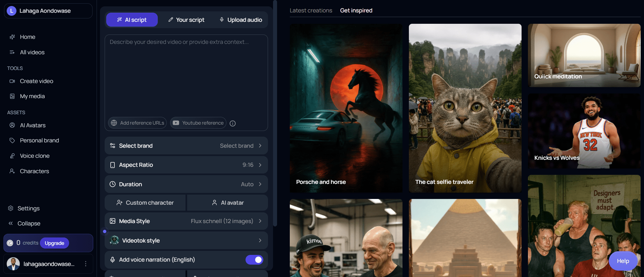Click the Home sparkle icon in sidebar
Screen dimensions: 644x277
click(x=12, y=37)
